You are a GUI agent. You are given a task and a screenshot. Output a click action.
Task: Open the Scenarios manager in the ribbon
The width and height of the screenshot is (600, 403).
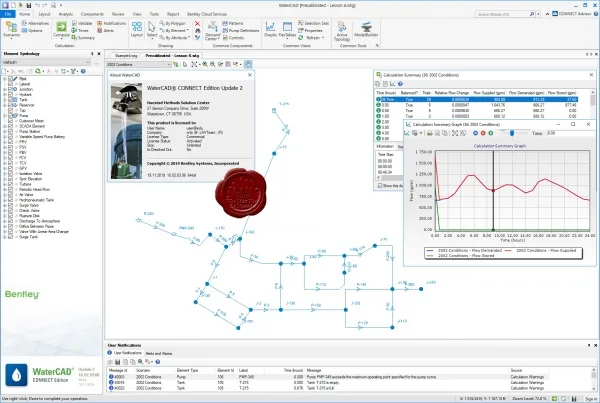coord(11,29)
